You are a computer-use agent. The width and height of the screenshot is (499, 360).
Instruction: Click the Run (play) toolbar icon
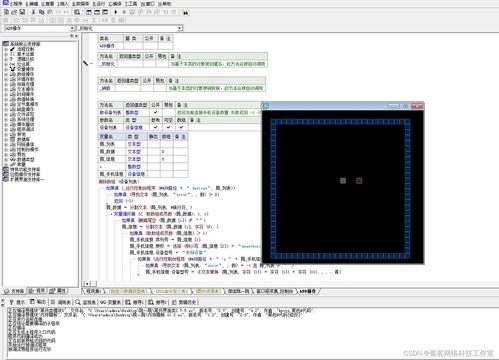(116, 12)
